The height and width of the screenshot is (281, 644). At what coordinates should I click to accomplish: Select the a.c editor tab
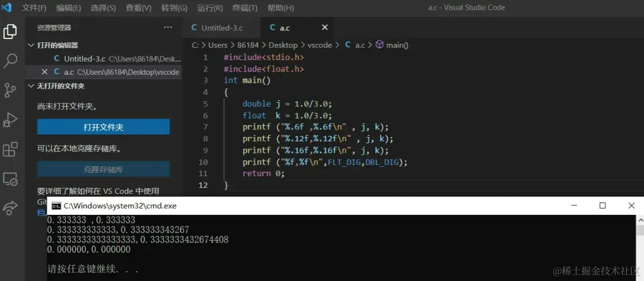297,28
